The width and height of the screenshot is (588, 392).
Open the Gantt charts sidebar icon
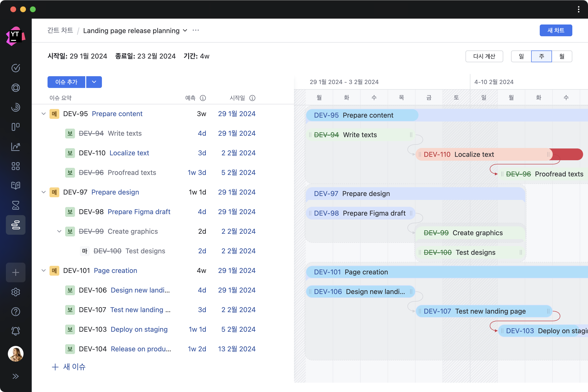[15, 225]
